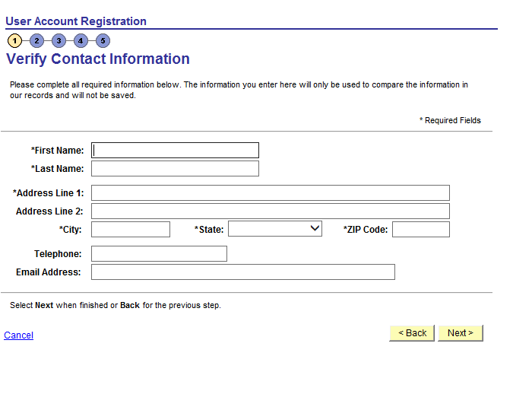Click the Next button
This screenshot has height=410, width=532.
(x=460, y=333)
